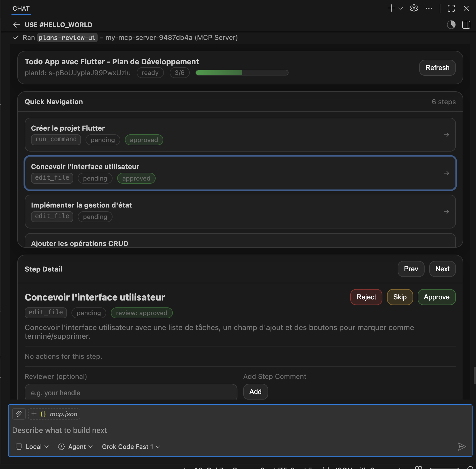Go to the next step with Next
The width and height of the screenshot is (476, 469).
point(442,269)
